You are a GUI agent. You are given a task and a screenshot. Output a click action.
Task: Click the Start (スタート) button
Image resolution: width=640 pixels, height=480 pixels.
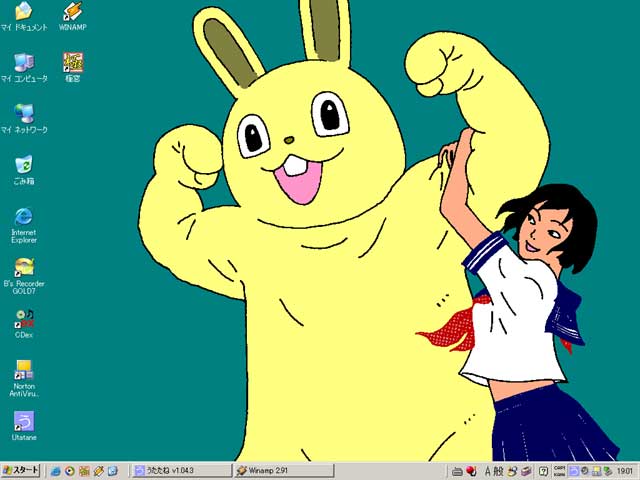tap(21, 470)
